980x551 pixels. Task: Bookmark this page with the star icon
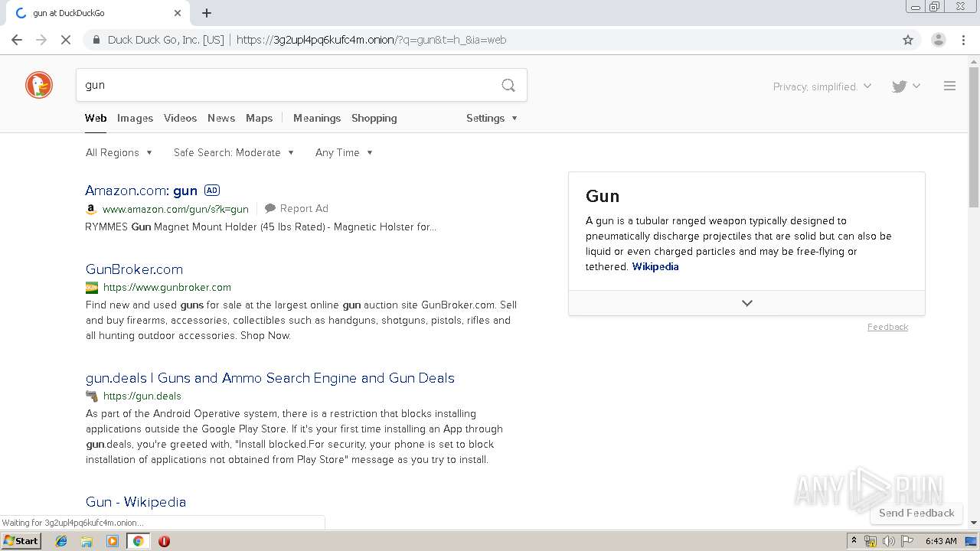(x=908, y=40)
